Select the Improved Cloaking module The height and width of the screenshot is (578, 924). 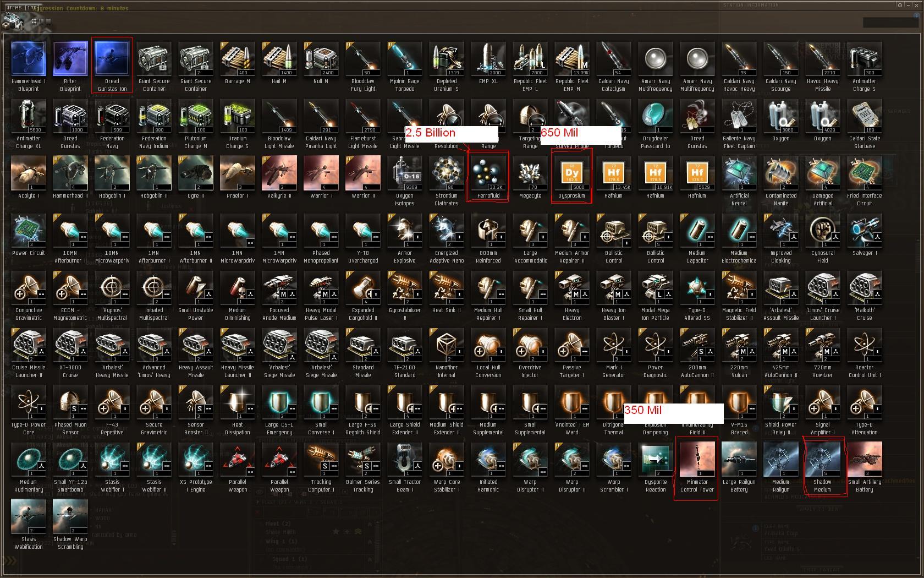(781, 238)
